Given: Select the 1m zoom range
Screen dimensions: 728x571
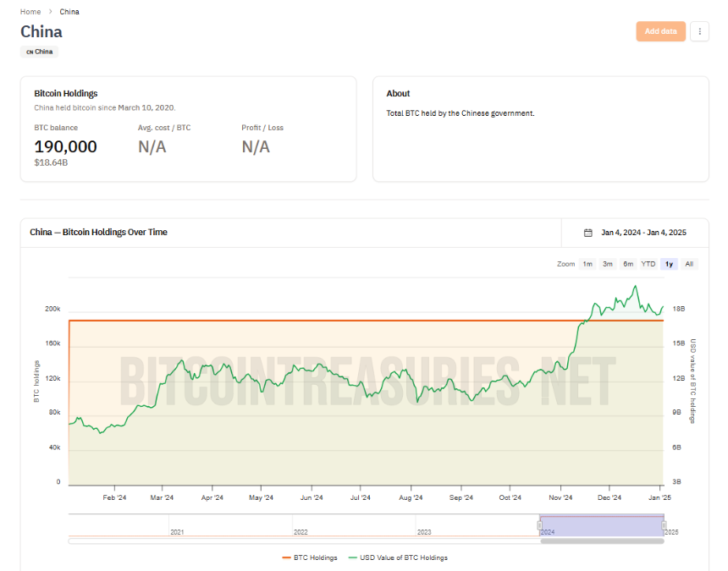Looking at the screenshot, I should click(587, 264).
